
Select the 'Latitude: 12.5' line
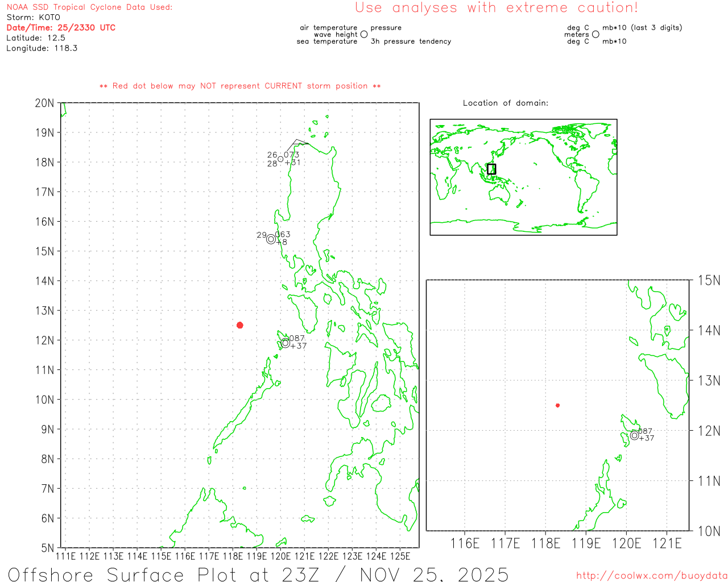(x=36, y=38)
